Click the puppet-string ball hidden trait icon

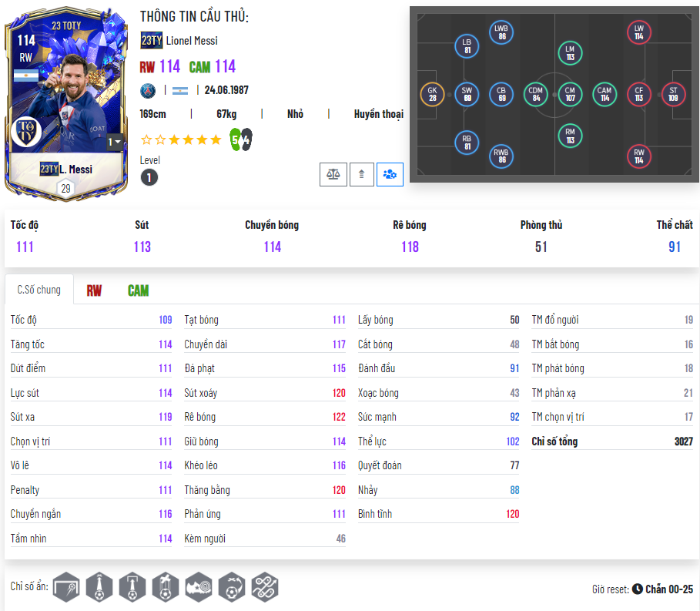click(166, 587)
